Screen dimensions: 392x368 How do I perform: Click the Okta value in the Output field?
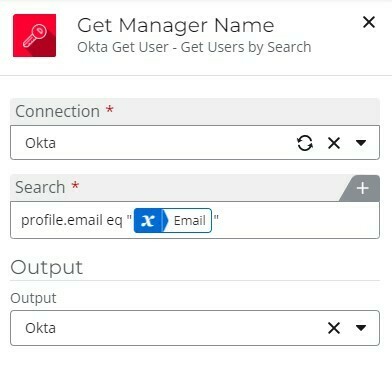tap(40, 328)
